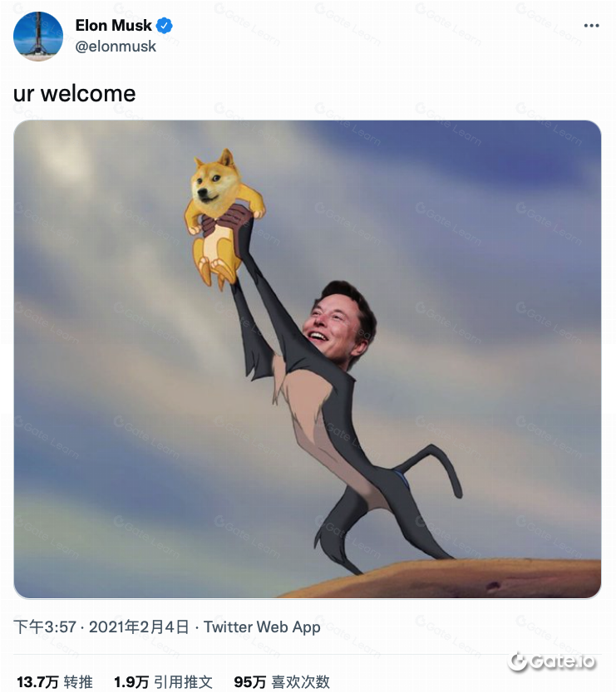This screenshot has width=616, height=693.
Task: Open the rocket profile avatar
Action: 38,37
